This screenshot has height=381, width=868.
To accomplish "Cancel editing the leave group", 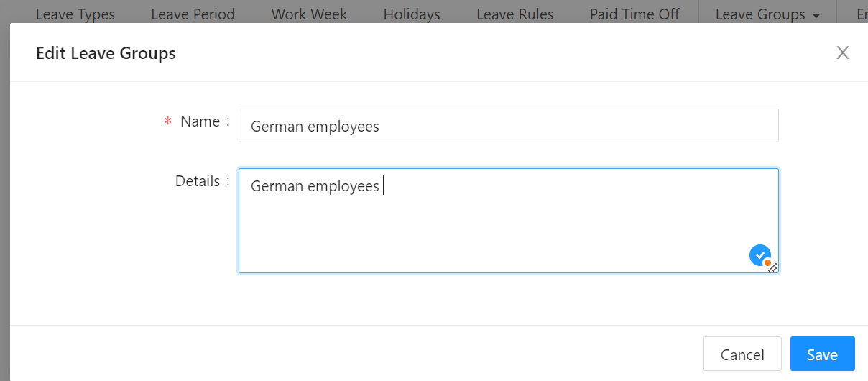I will click(x=742, y=354).
